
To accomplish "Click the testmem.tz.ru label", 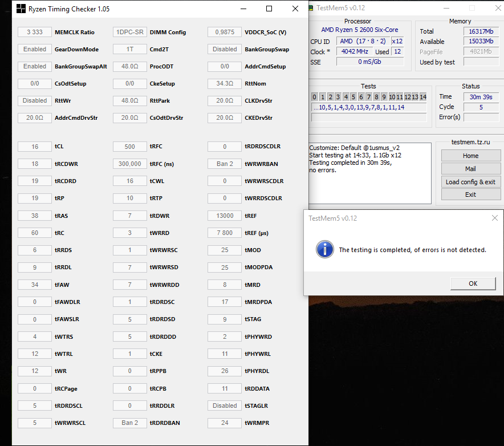I will point(470,142).
